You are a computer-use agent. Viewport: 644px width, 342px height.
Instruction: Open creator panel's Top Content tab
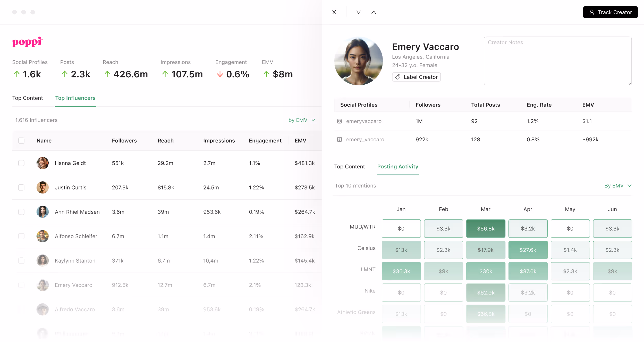(349, 167)
